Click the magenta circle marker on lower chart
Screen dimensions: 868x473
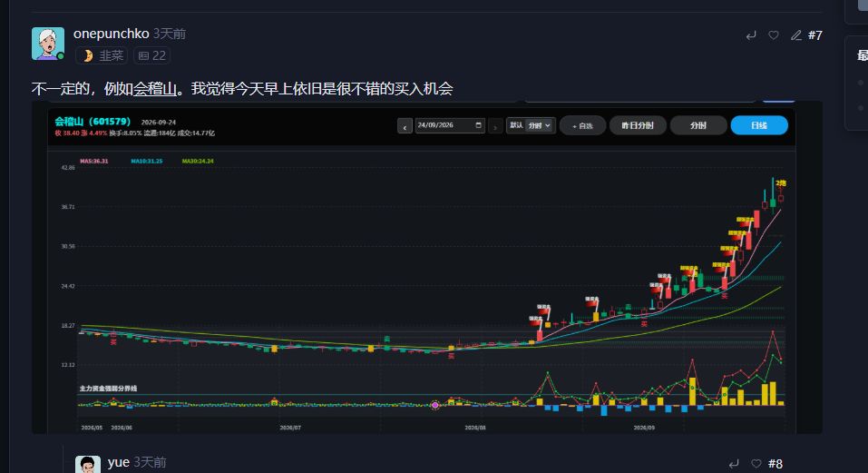point(435,406)
